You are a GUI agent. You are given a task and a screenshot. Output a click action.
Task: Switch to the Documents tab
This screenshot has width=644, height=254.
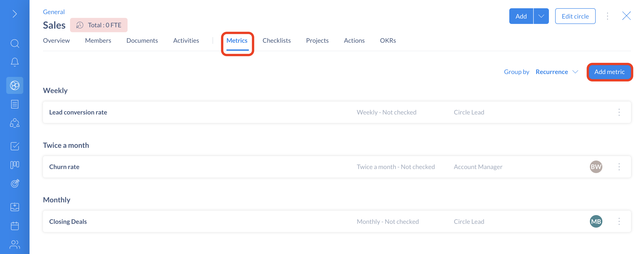[142, 40]
